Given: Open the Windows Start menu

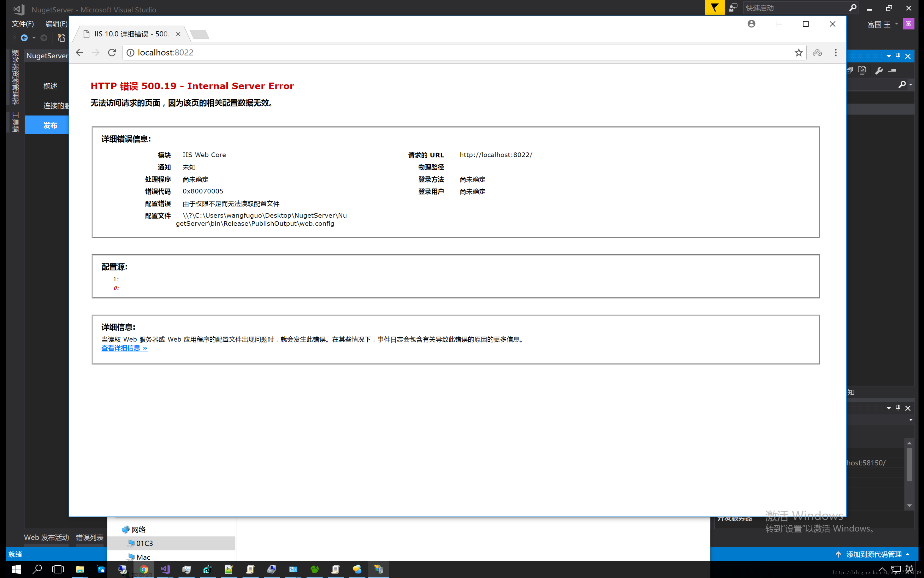Looking at the screenshot, I should click(16, 569).
